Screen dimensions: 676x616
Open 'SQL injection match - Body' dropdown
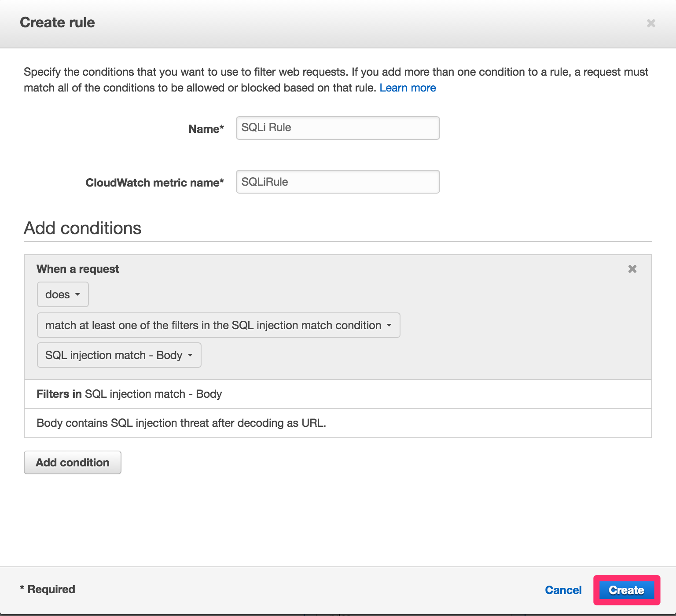119,355
